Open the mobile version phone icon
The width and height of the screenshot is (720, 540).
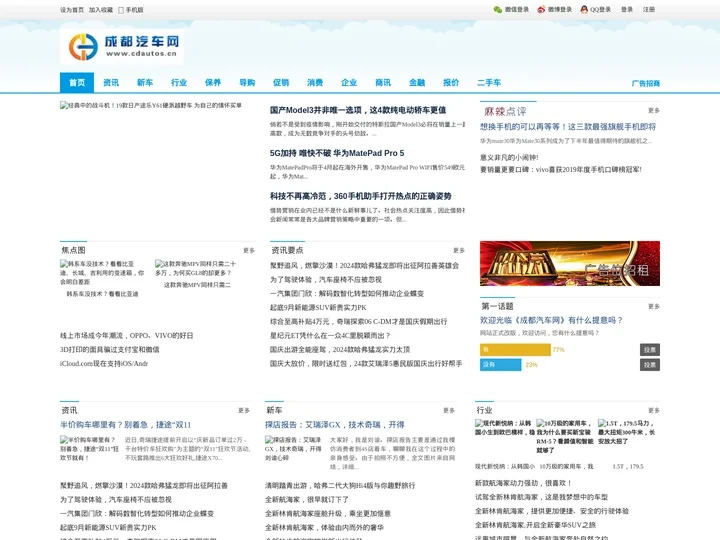pyautogui.click(x=121, y=10)
